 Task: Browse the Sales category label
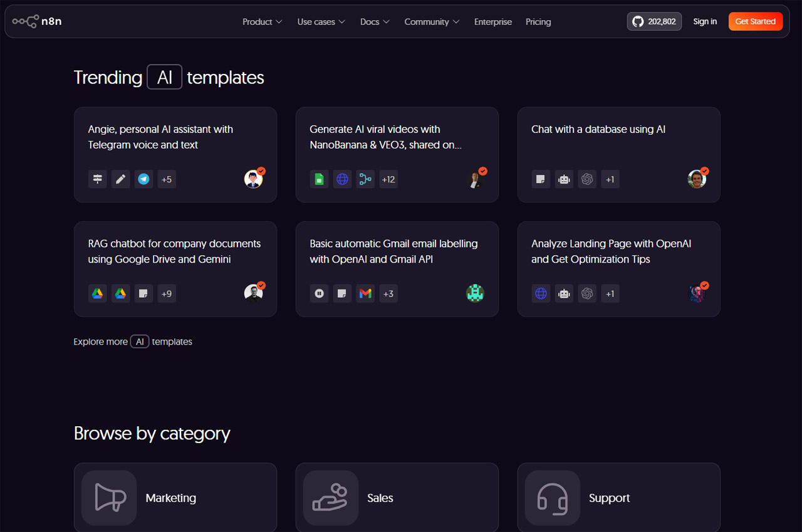pos(380,498)
